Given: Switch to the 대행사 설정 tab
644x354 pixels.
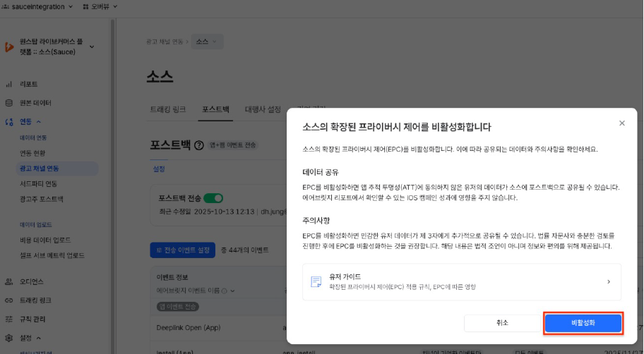Looking at the screenshot, I should (x=263, y=109).
